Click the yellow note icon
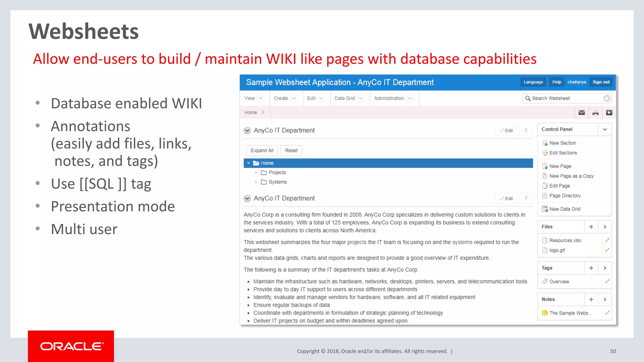 (x=545, y=313)
